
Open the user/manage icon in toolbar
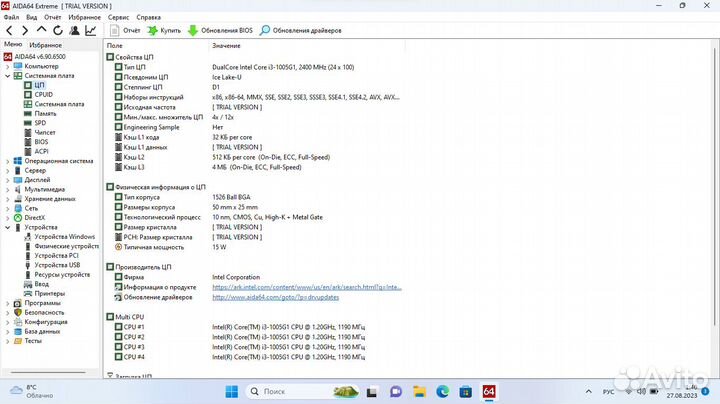[x=75, y=31]
